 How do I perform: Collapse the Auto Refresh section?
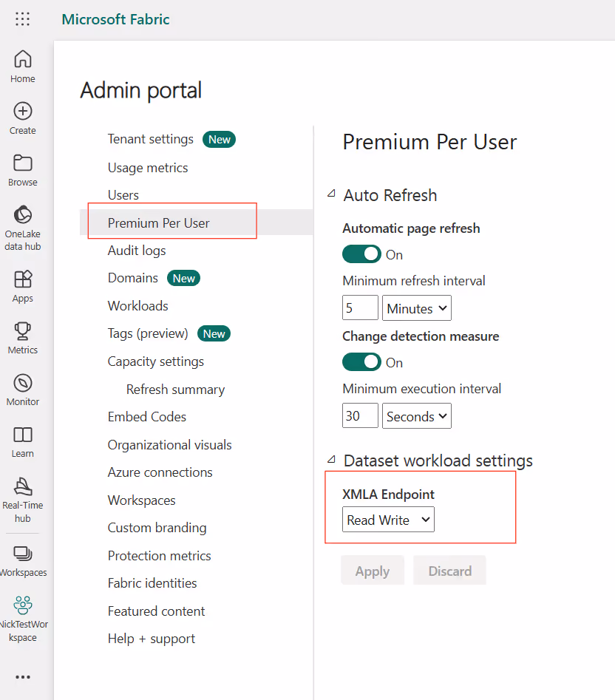tap(331, 195)
